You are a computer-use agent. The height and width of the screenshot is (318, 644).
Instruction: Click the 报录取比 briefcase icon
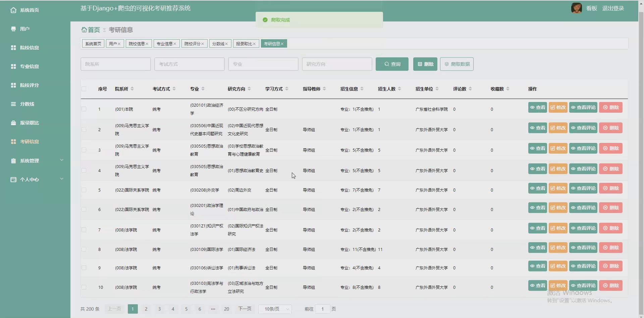tap(13, 123)
